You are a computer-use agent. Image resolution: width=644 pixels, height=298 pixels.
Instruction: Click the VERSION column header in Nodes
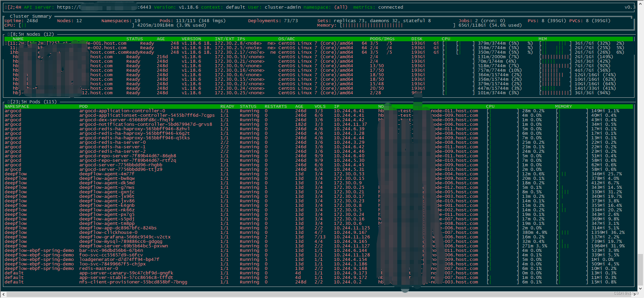point(191,39)
